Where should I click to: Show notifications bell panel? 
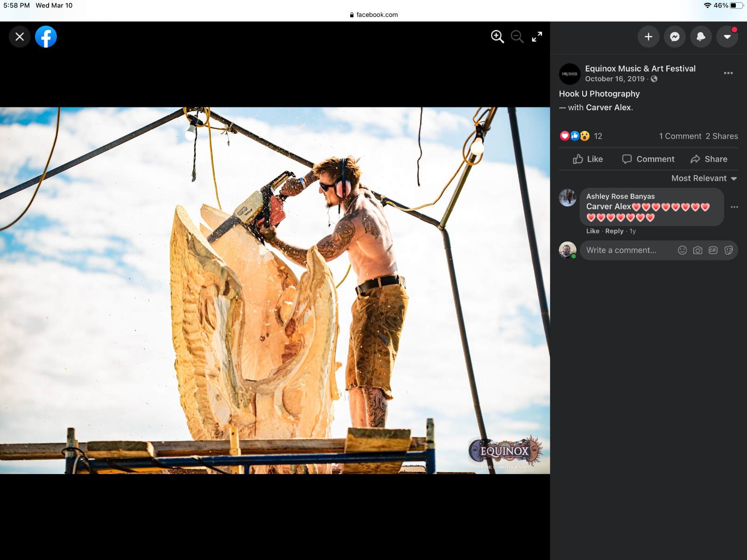(x=701, y=36)
